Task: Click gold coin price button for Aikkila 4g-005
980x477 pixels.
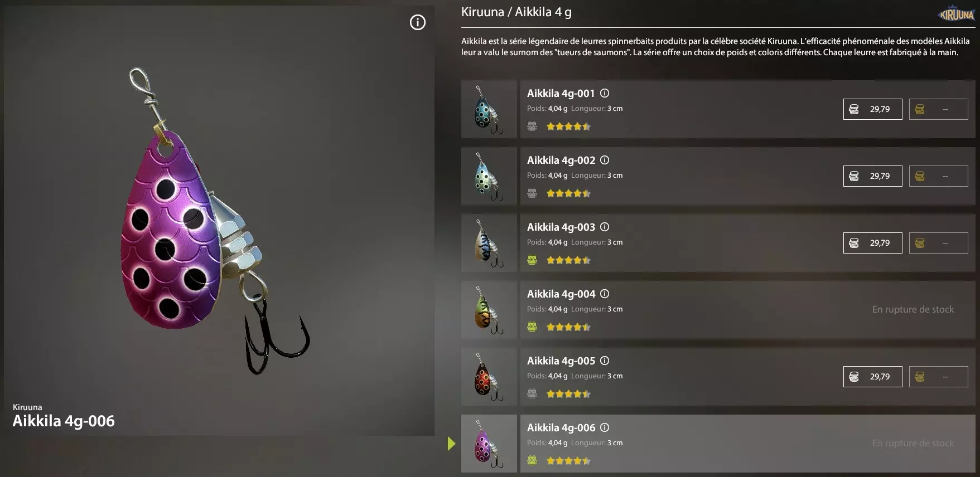Action: click(938, 377)
